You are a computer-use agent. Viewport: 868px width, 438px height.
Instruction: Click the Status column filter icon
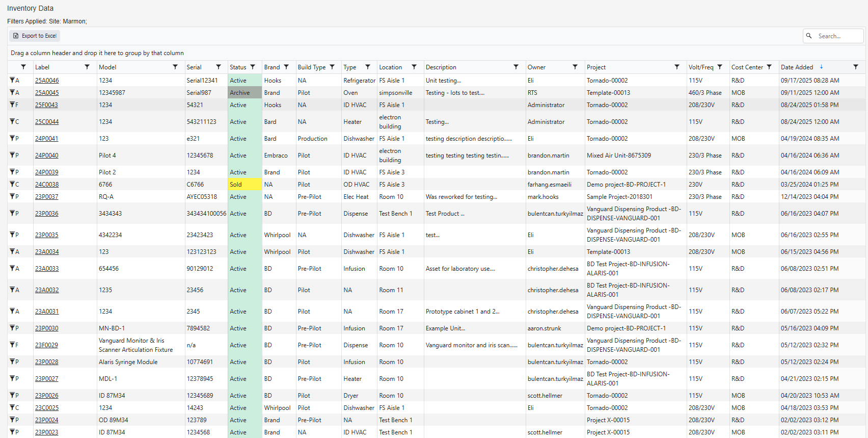(253, 67)
